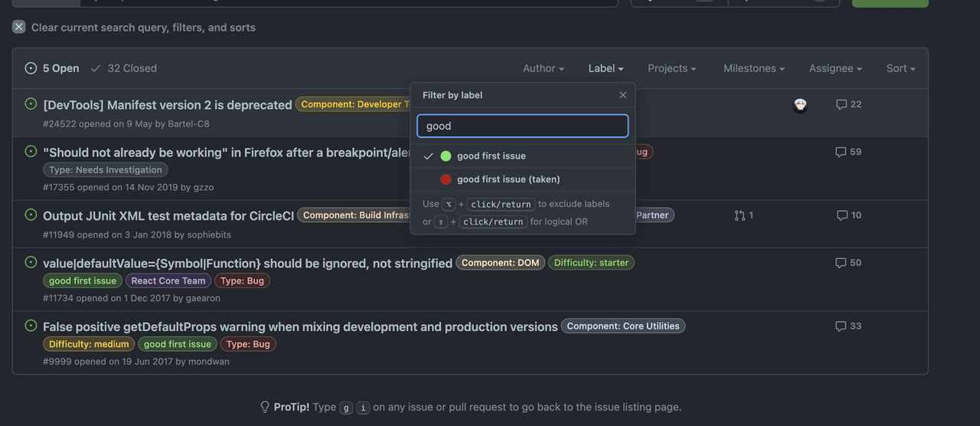This screenshot has height=426, width=980.
Task: Open the Manifest version 2 deprecated issue
Action: (x=167, y=105)
